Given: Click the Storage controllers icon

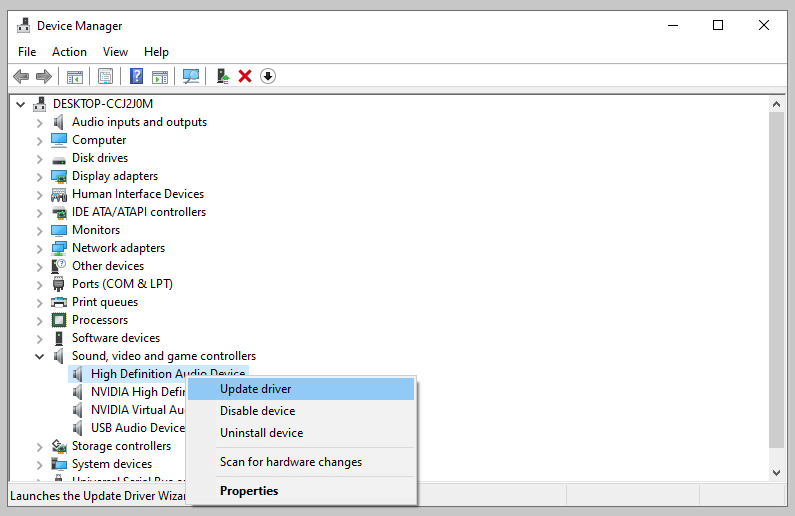Looking at the screenshot, I should coord(59,446).
